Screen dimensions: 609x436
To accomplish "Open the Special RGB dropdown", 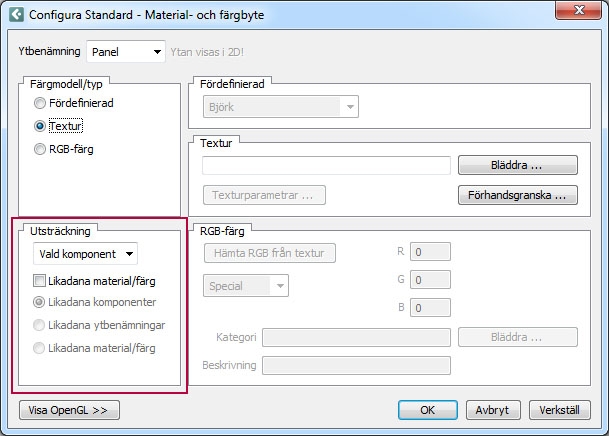I will coord(246,286).
